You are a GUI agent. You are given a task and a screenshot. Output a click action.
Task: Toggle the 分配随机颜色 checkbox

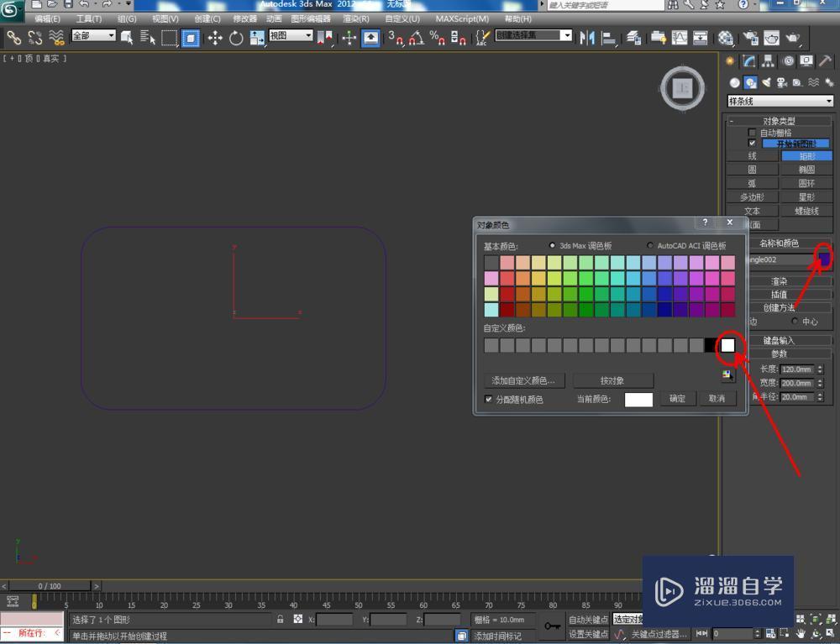pyautogui.click(x=490, y=399)
